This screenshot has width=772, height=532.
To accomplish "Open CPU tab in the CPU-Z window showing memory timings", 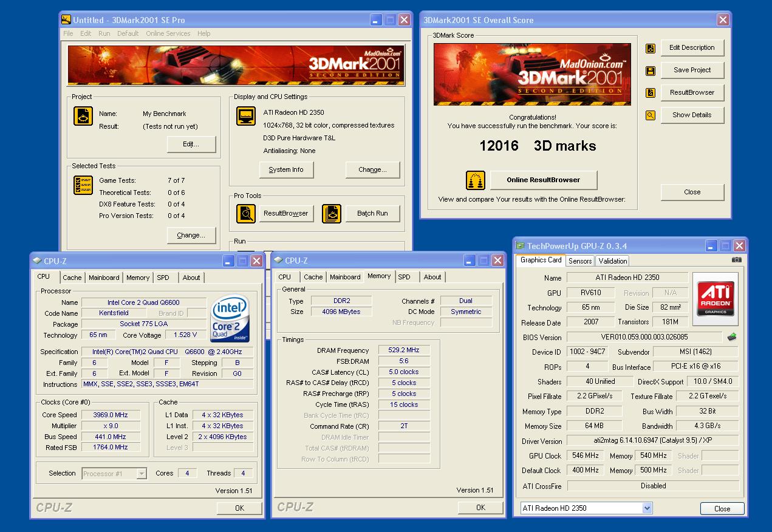I will [x=284, y=277].
